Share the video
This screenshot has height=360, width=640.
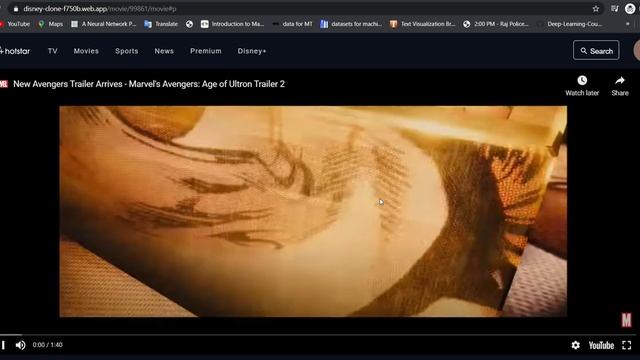click(x=620, y=85)
